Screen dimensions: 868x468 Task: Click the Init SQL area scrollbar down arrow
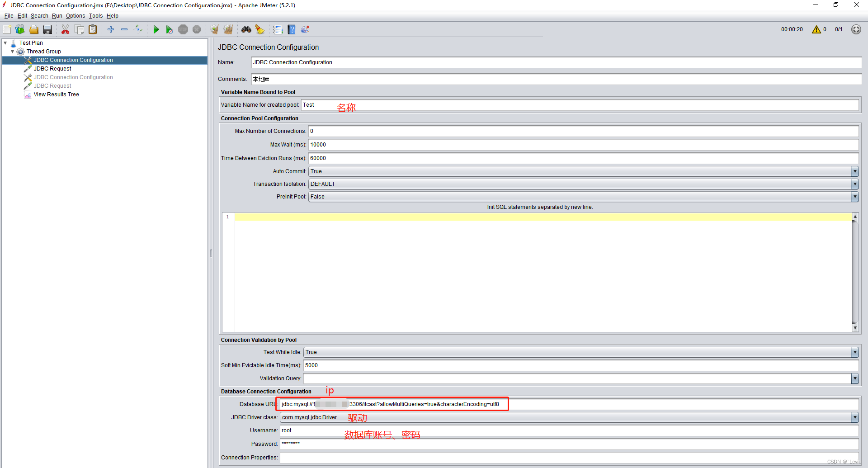(855, 328)
